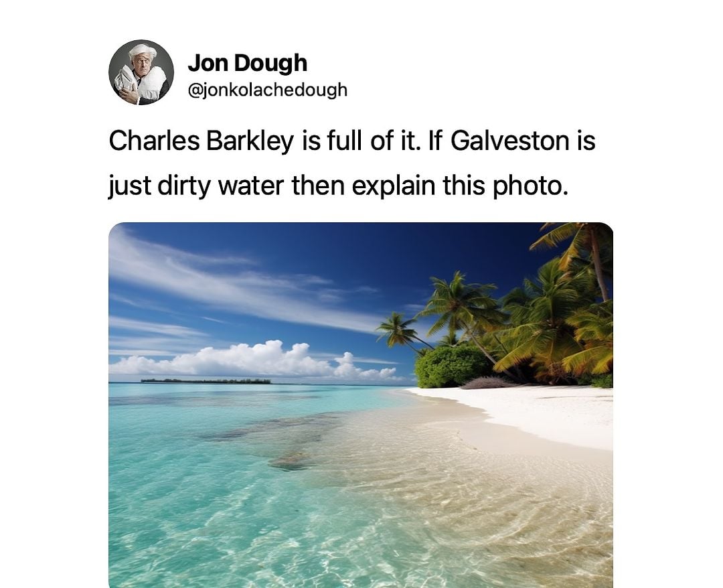Screen dimensions: 723x588
Task: Click the words Charles Barkley in tweet
Action: [201, 141]
